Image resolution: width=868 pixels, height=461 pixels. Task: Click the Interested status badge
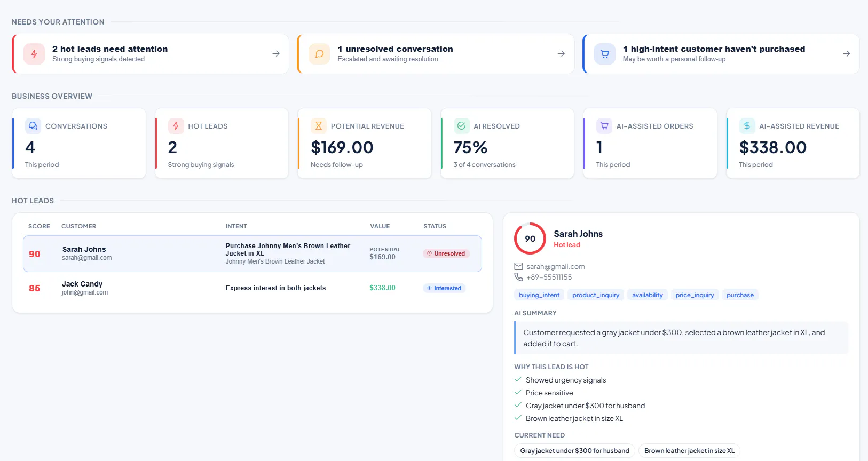point(444,288)
